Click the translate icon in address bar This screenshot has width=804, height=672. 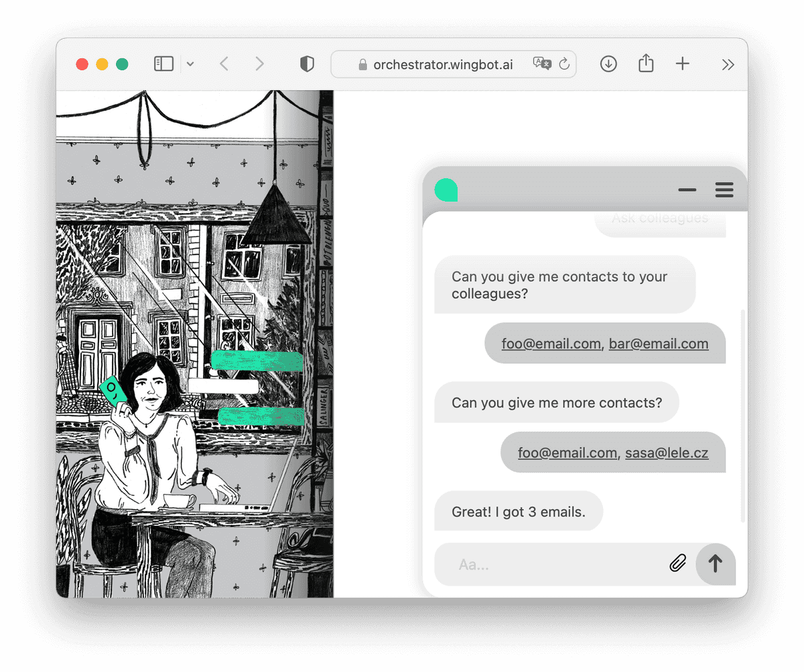[x=541, y=64]
